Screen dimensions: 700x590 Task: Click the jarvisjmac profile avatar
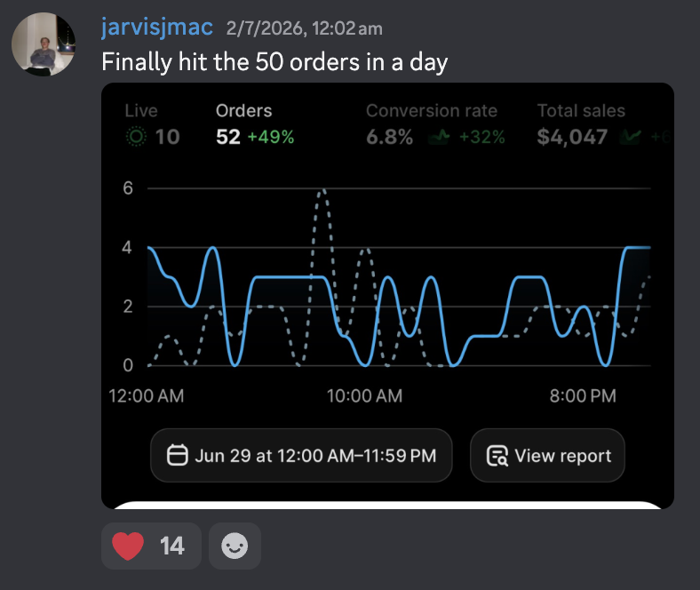click(44, 44)
